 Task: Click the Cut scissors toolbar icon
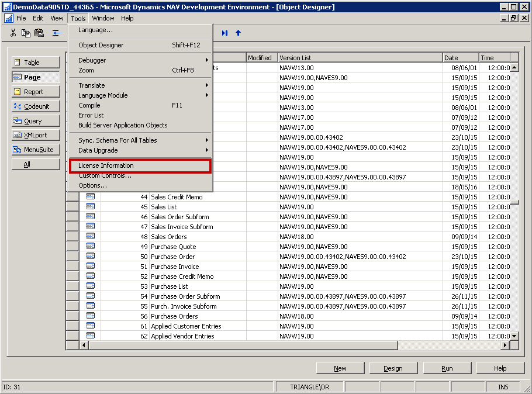[x=13, y=33]
